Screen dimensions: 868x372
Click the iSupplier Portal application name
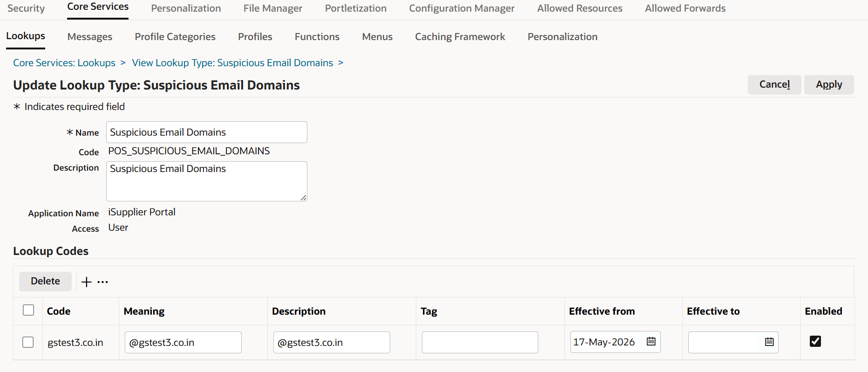click(142, 212)
